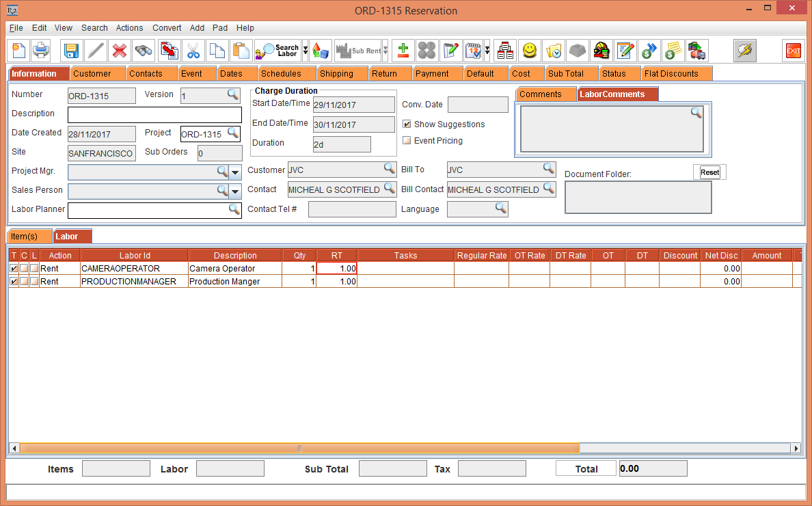Open the Sub Rent tool
The width and height of the screenshot is (812, 506).
(x=359, y=50)
